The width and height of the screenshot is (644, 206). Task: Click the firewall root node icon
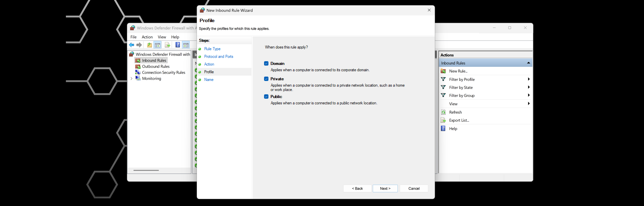pos(132,54)
